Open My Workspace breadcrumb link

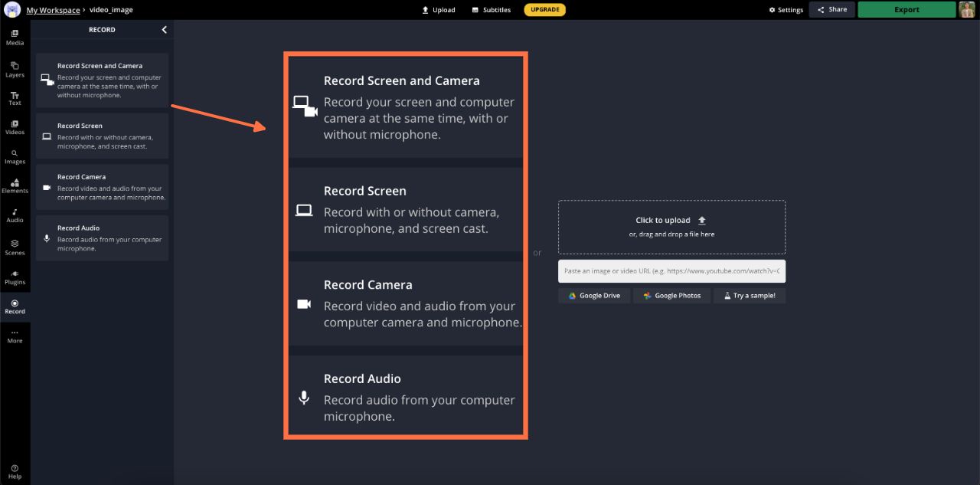click(53, 10)
